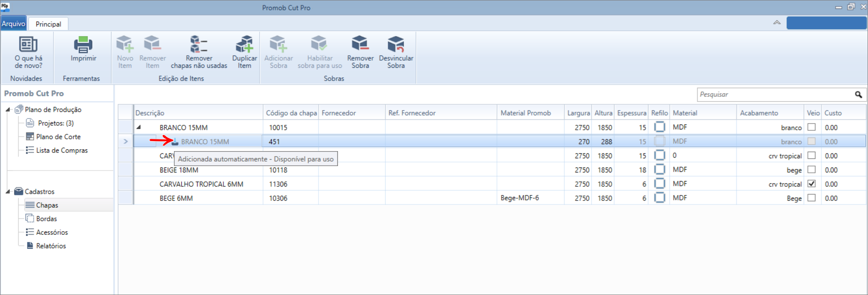868x295 pixels.
Task: Click the Imprimir printer icon
Action: tap(83, 45)
